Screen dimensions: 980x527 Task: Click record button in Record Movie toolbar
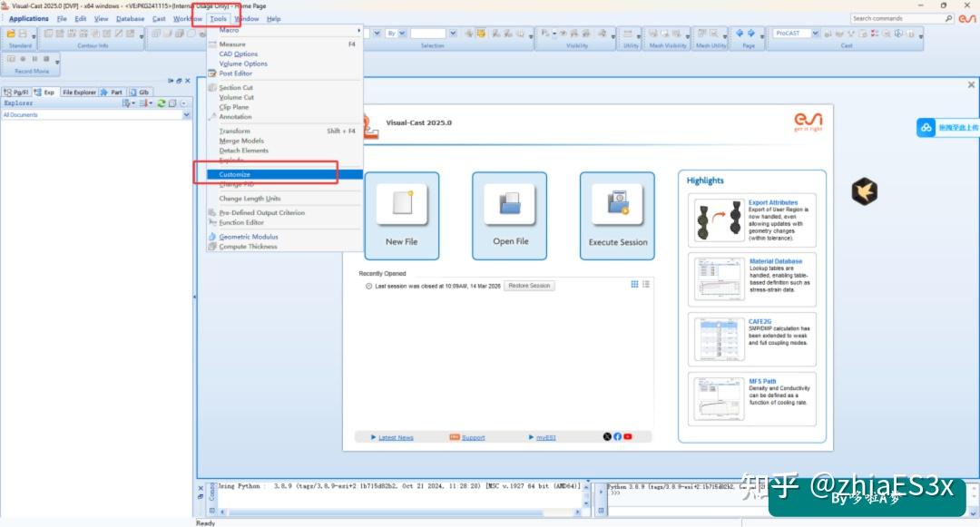click(x=23, y=59)
